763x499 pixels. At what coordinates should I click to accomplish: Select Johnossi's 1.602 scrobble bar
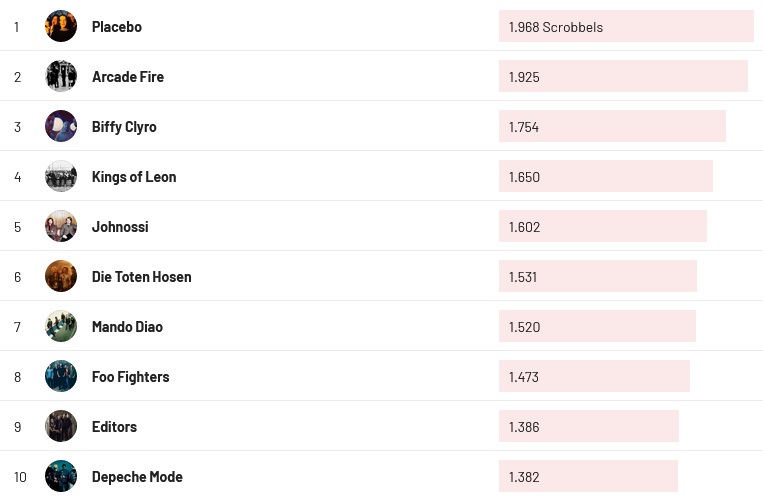(603, 227)
